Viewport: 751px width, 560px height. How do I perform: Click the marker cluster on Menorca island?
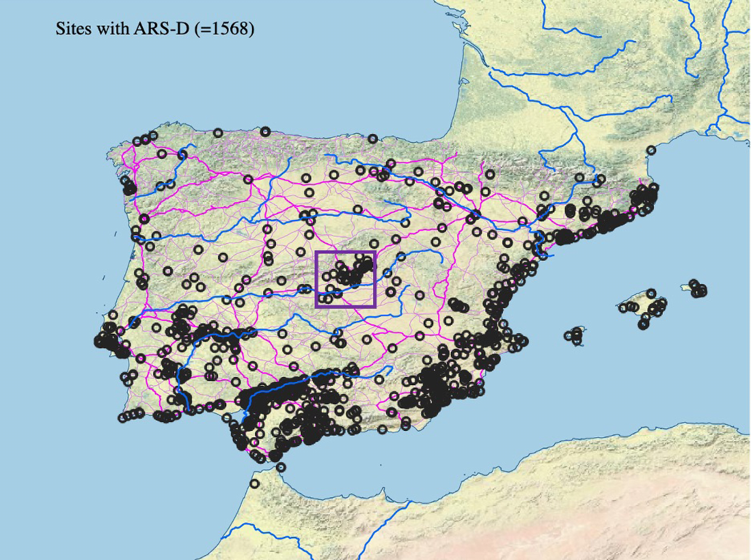point(698,289)
